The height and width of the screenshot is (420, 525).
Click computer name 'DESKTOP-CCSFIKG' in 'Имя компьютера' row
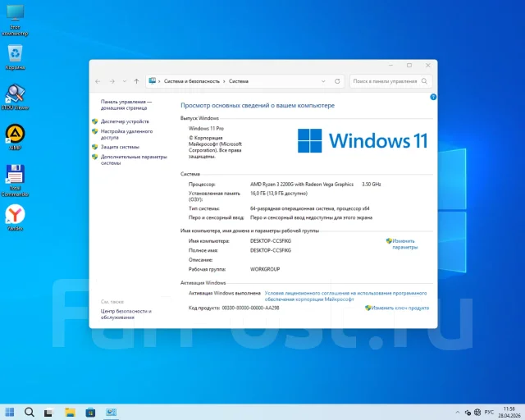coord(271,241)
